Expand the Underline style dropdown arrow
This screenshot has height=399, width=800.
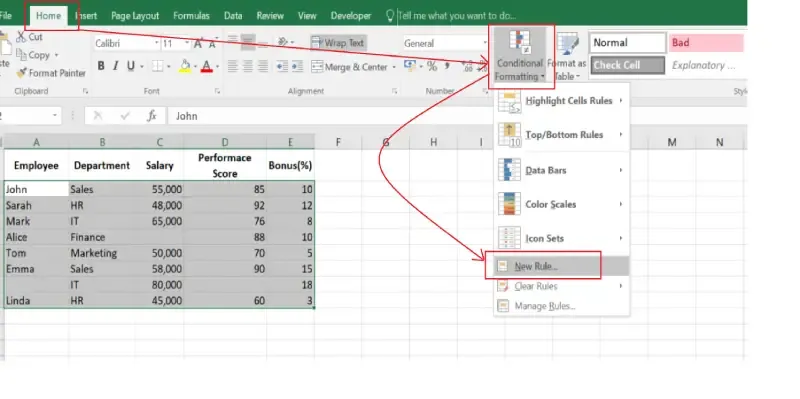click(142, 66)
